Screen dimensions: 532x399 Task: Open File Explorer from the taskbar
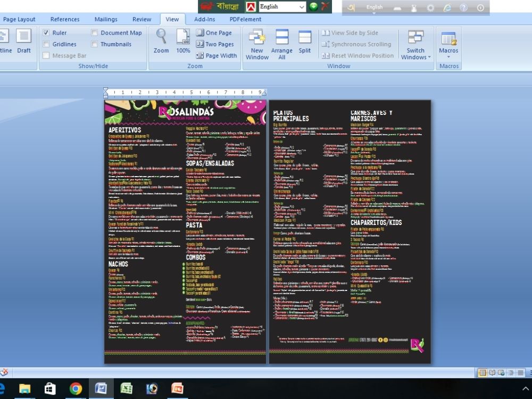coord(24,388)
